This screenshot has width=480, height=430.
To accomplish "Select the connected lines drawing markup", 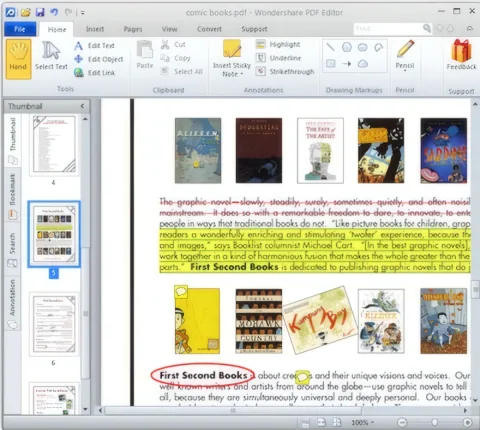I will pyautogui.click(x=379, y=47).
